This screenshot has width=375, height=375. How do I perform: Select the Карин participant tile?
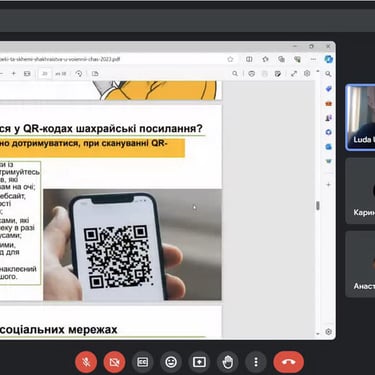[x=361, y=191]
